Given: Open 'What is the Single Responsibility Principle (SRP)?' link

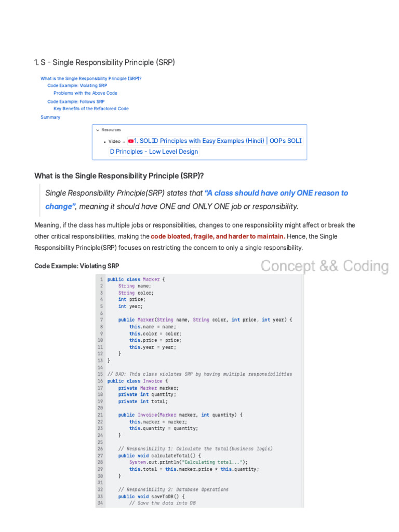Looking at the screenshot, I should pos(91,78).
